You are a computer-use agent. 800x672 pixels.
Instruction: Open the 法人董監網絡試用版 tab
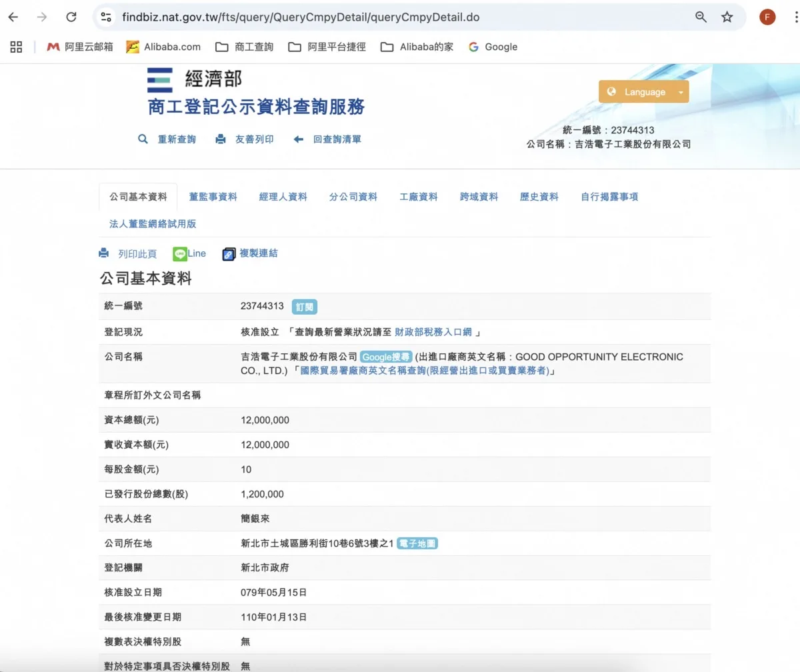coord(153,224)
